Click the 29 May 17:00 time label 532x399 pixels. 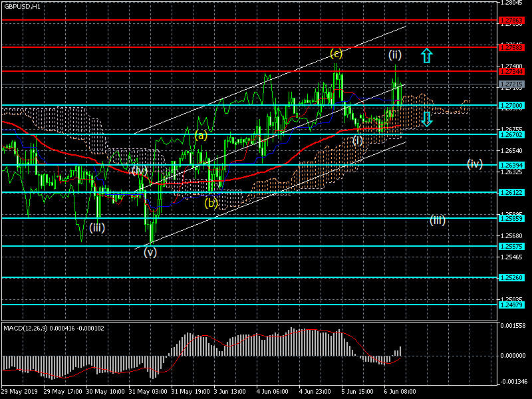pos(63,392)
